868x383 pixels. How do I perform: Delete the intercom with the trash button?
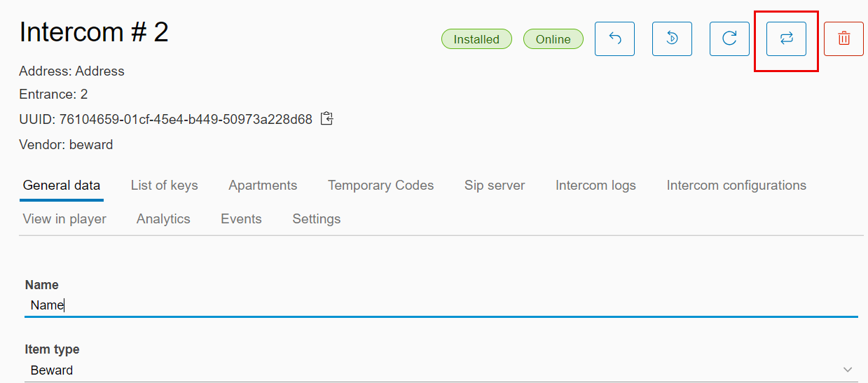[x=843, y=39]
